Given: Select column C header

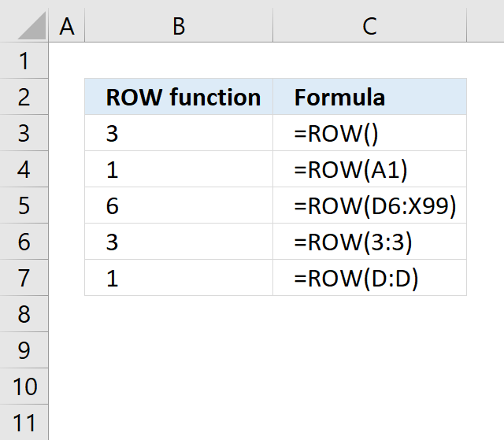Looking at the screenshot, I should coord(369,26).
